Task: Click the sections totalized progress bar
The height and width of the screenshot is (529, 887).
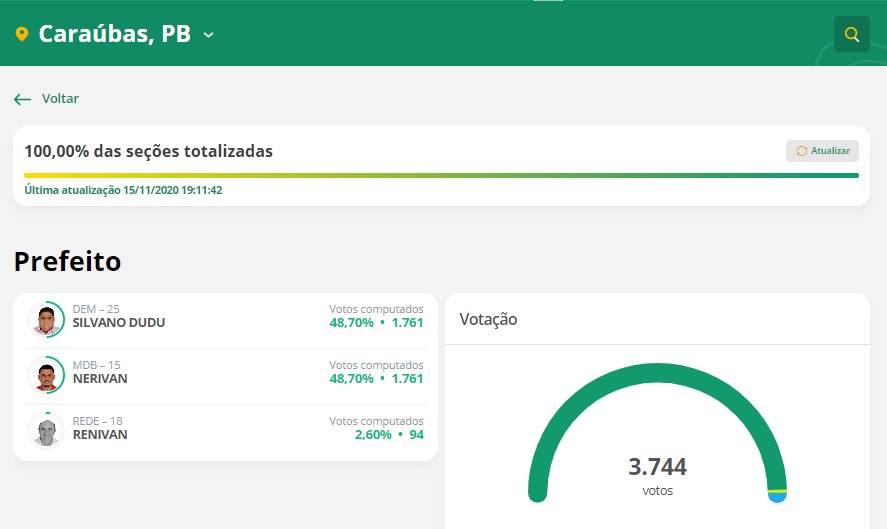Action: point(441,175)
